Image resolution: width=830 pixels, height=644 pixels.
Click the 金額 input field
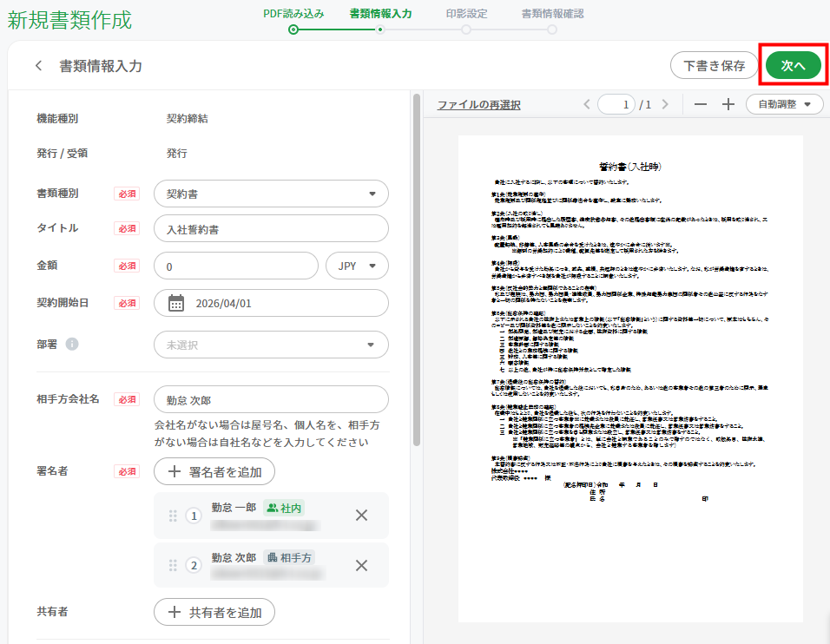click(236, 266)
